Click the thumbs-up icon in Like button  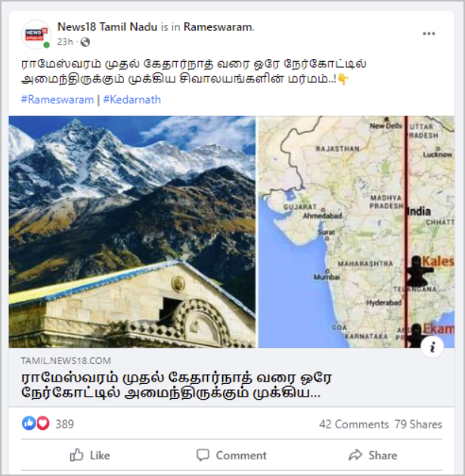pos(76,455)
